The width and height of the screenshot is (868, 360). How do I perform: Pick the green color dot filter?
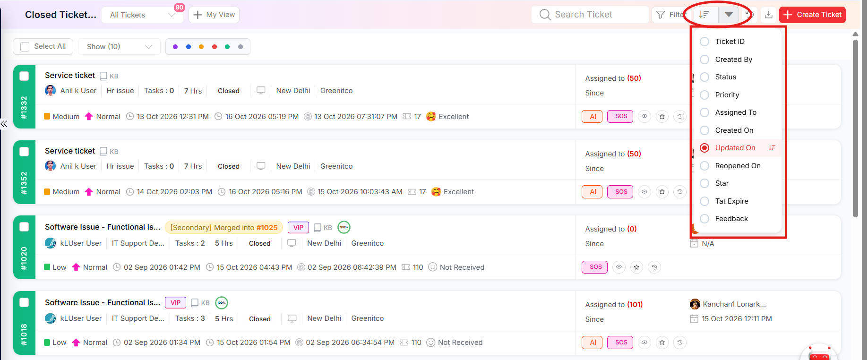[x=227, y=47]
